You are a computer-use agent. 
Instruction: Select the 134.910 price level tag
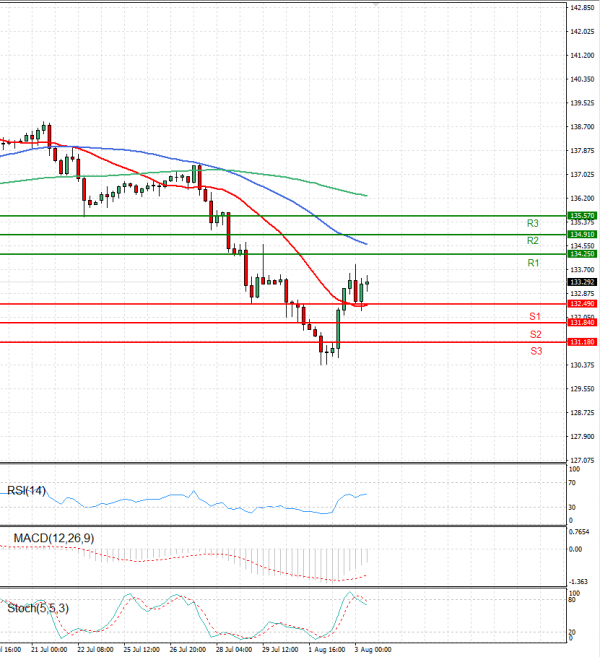pos(582,234)
